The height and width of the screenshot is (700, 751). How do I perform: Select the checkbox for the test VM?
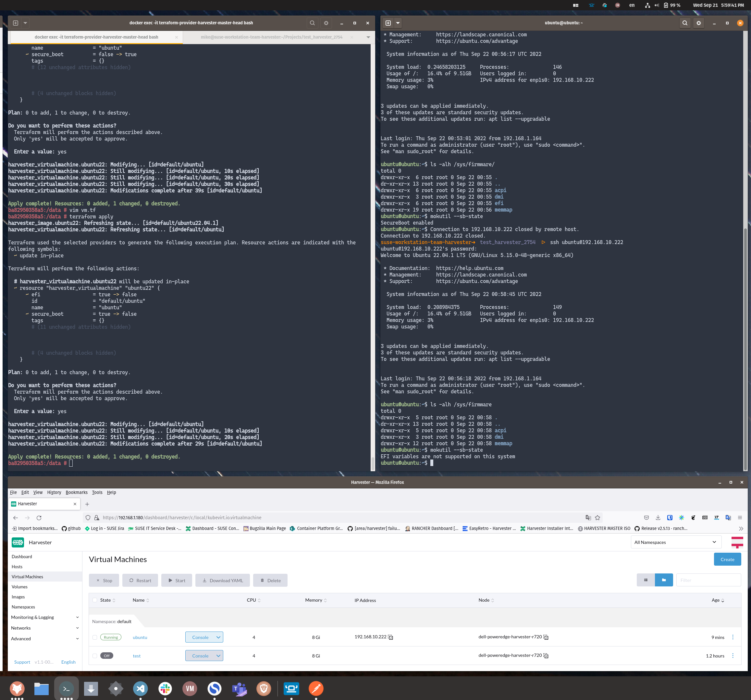coord(95,656)
